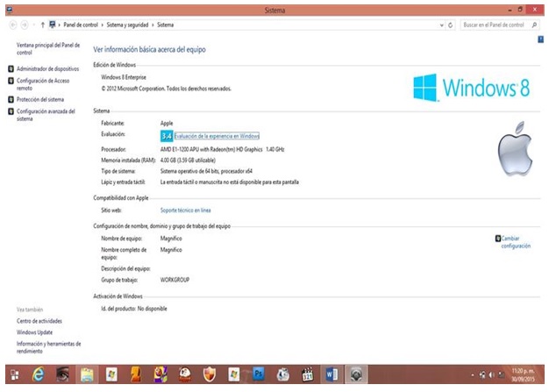Click the back navigation arrow
This screenshot has height=392, width=549.
click(x=11, y=25)
